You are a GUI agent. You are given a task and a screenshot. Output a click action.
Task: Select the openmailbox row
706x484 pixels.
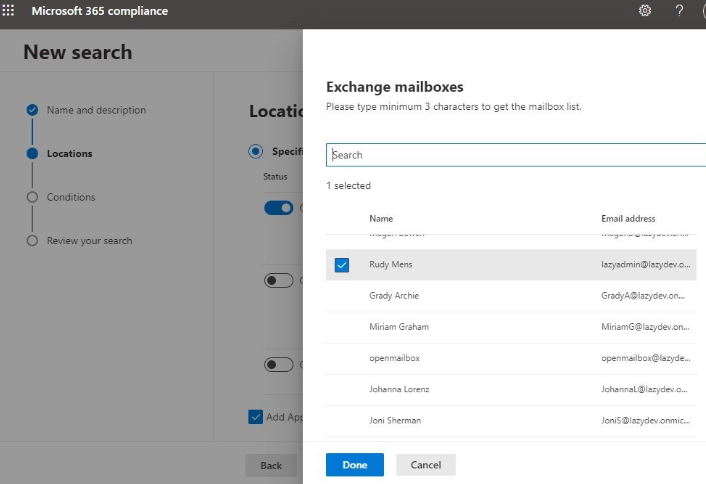511,358
